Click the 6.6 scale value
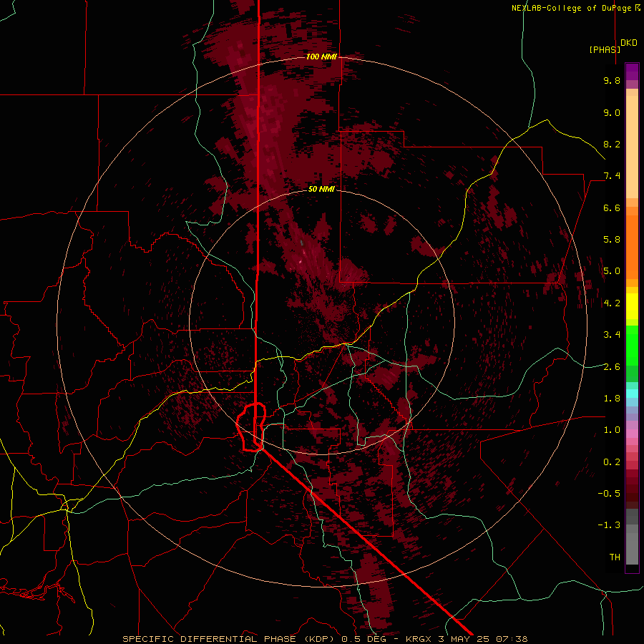The image size is (644, 644). tap(612, 208)
